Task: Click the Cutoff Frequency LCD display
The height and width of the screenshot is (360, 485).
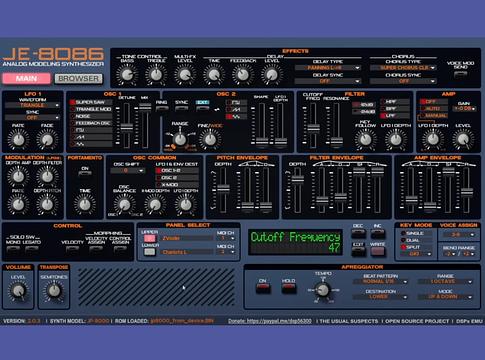Action: [x=295, y=242]
